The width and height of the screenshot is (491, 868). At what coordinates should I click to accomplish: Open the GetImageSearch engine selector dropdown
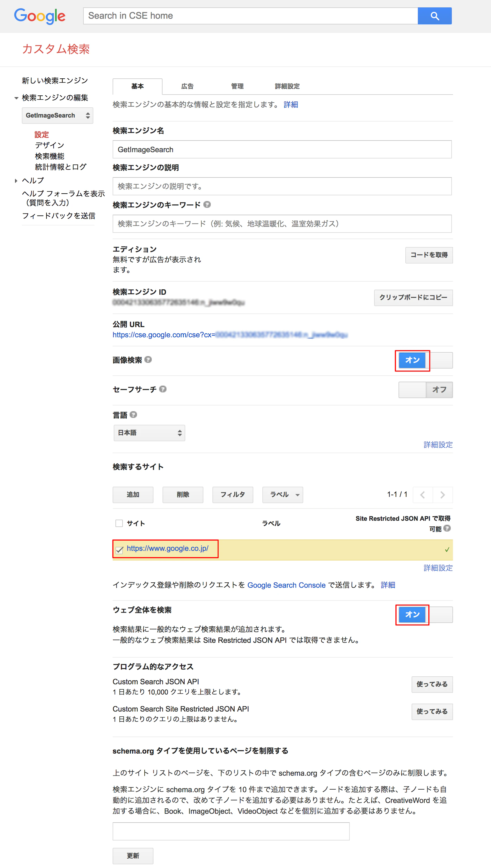[57, 115]
